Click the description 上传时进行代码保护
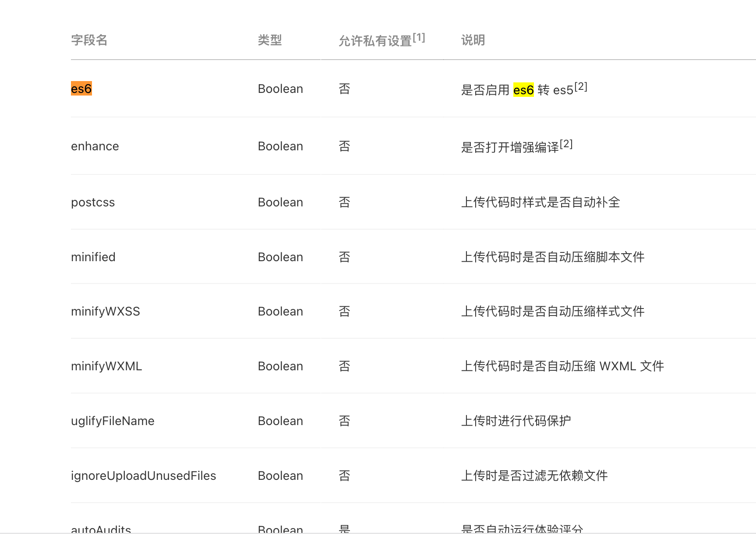Image resolution: width=756 pixels, height=539 pixels. tap(516, 421)
